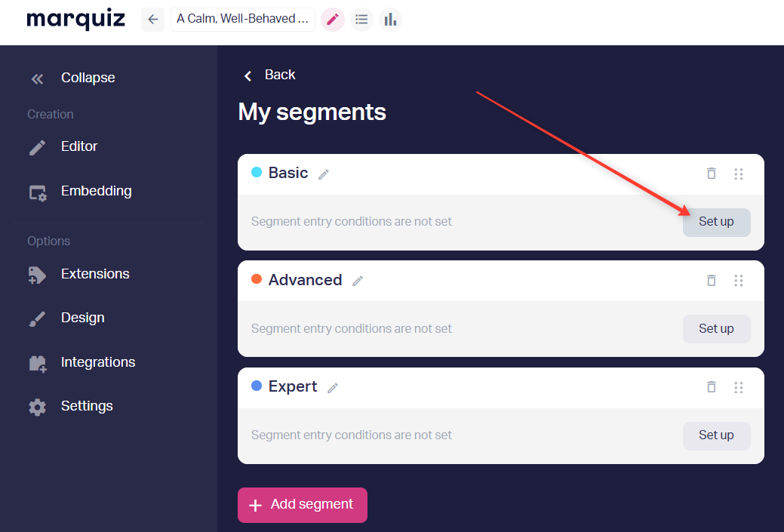Set up conditions for Expert segment
784x532 pixels.
coord(717,435)
